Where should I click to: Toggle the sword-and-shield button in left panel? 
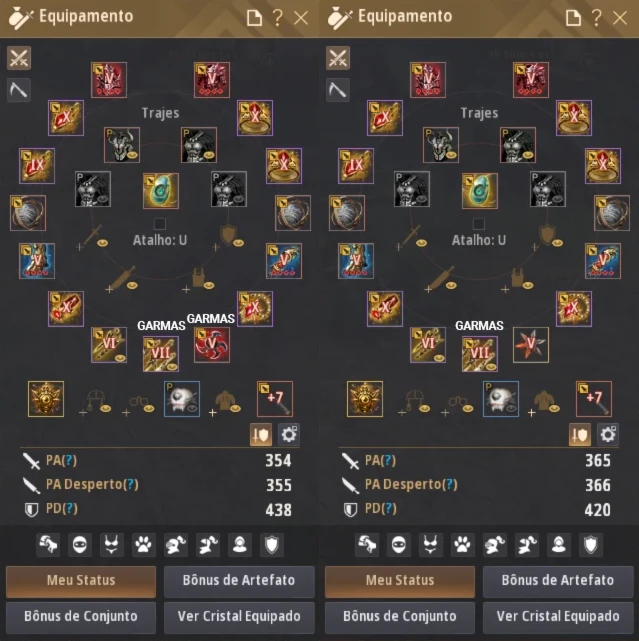261,434
